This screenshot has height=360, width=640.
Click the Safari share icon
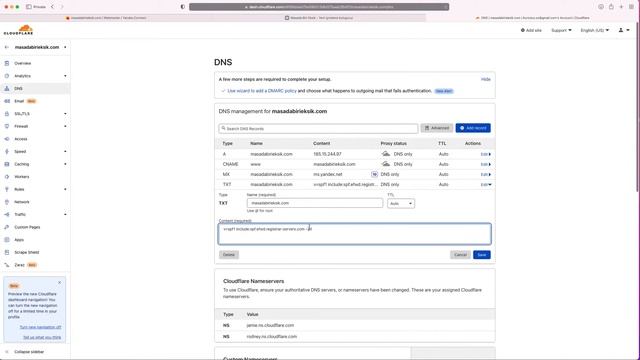611,7
